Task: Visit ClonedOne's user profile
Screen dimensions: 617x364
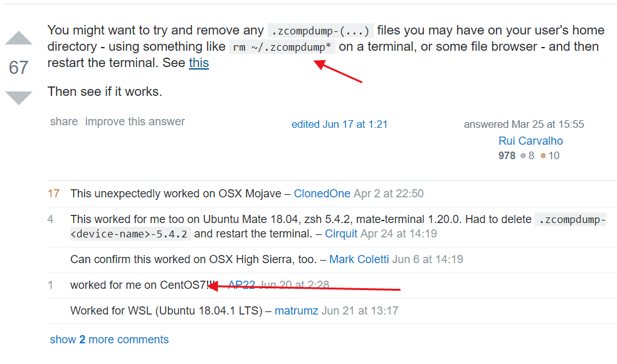Action: pos(322,194)
